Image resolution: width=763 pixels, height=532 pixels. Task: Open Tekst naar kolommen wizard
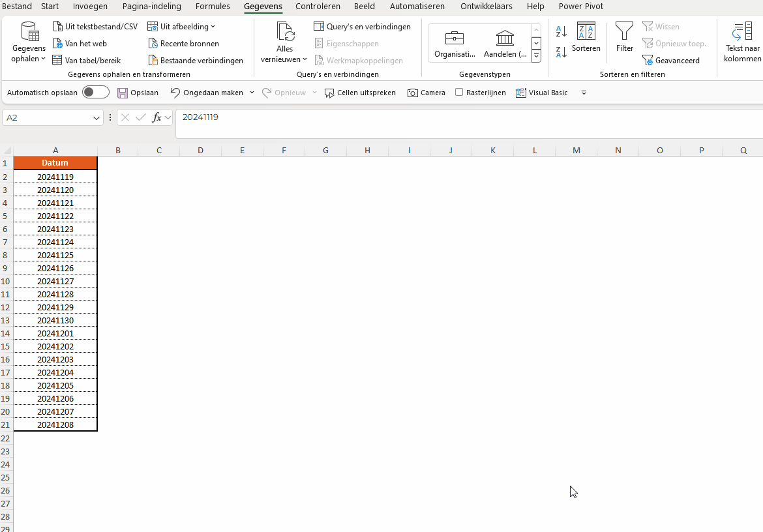(x=743, y=43)
